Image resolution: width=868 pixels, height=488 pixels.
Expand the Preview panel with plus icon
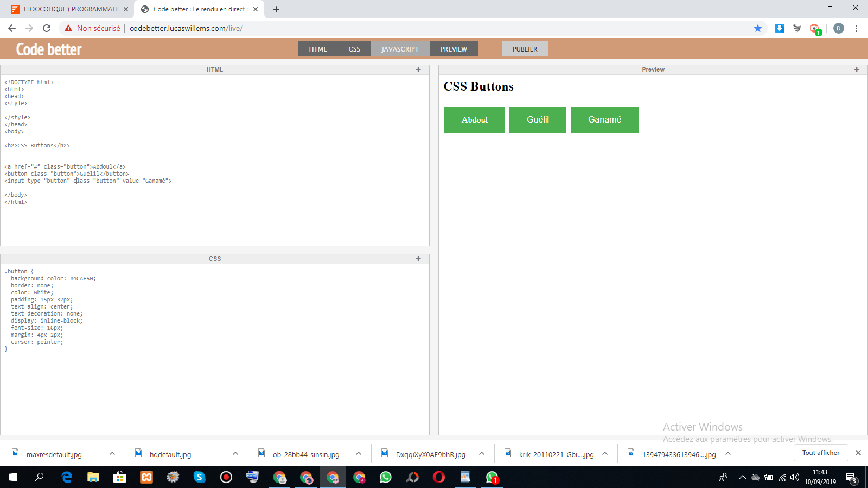857,69
